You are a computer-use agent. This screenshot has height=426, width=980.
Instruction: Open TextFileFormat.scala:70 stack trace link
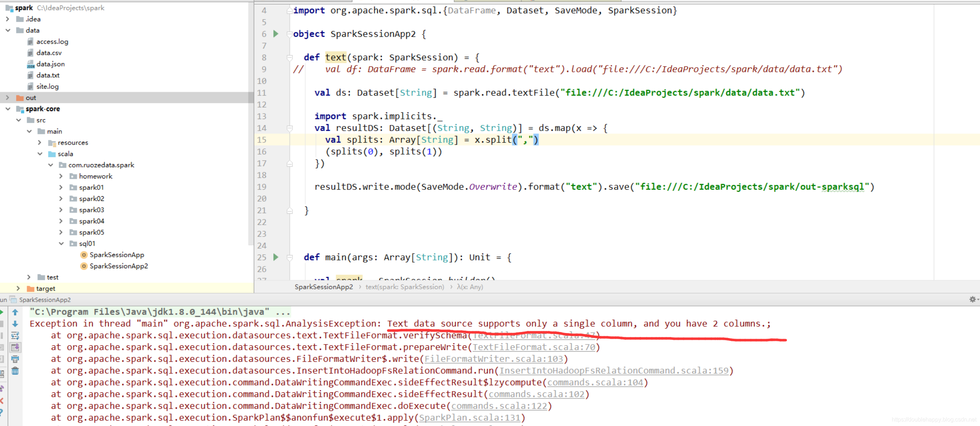tap(534, 347)
